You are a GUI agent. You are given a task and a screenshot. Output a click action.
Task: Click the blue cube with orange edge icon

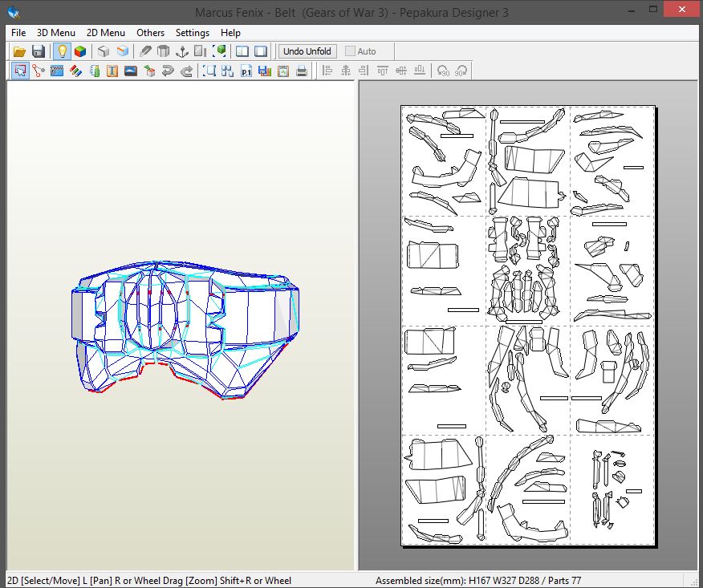(x=123, y=51)
